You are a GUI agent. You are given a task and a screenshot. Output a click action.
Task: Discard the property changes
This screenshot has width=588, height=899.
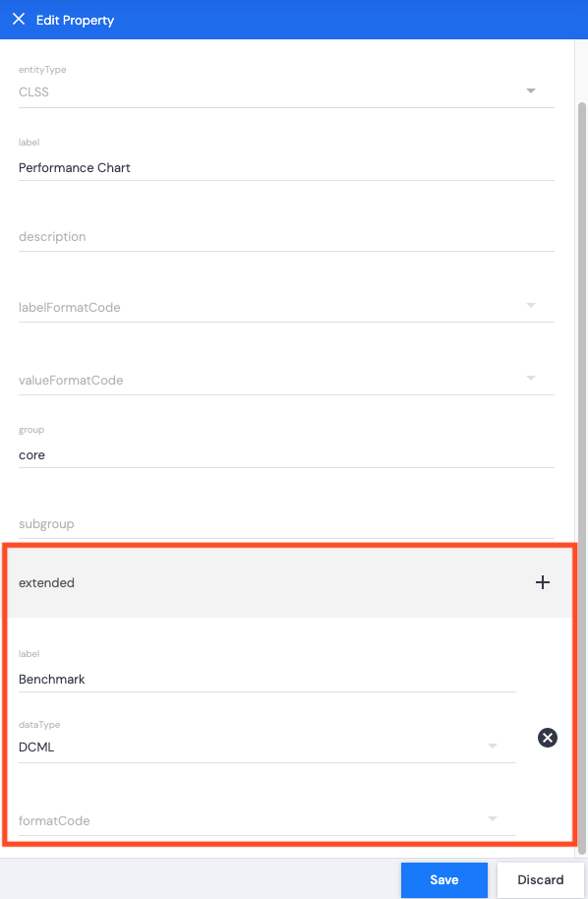[541, 879]
